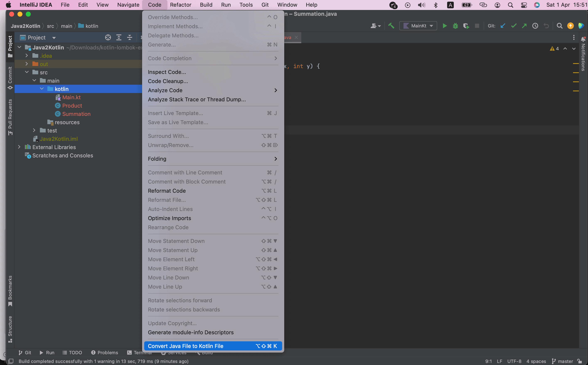The image size is (588, 365).
Task: Expand the out folder in Project tree
Action: [27, 64]
